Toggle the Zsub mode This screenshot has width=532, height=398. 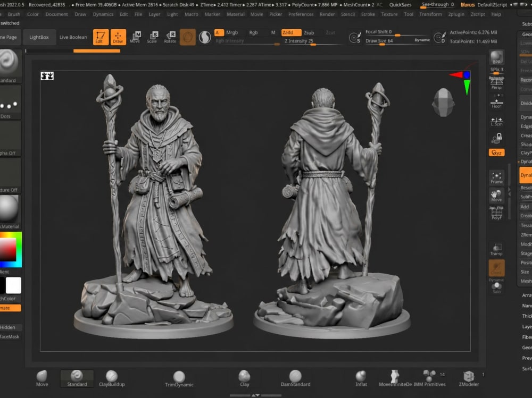click(x=309, y=32)
